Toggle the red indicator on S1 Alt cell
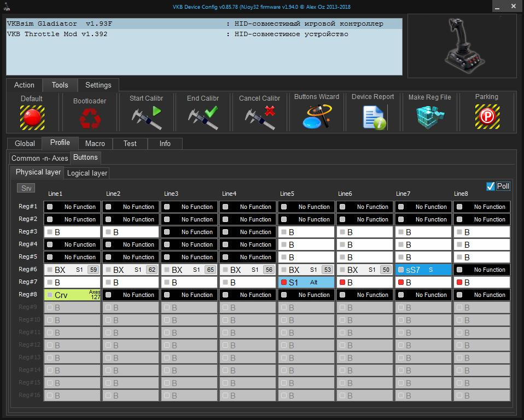Screen dimensions: 524x420 [284, 282]
